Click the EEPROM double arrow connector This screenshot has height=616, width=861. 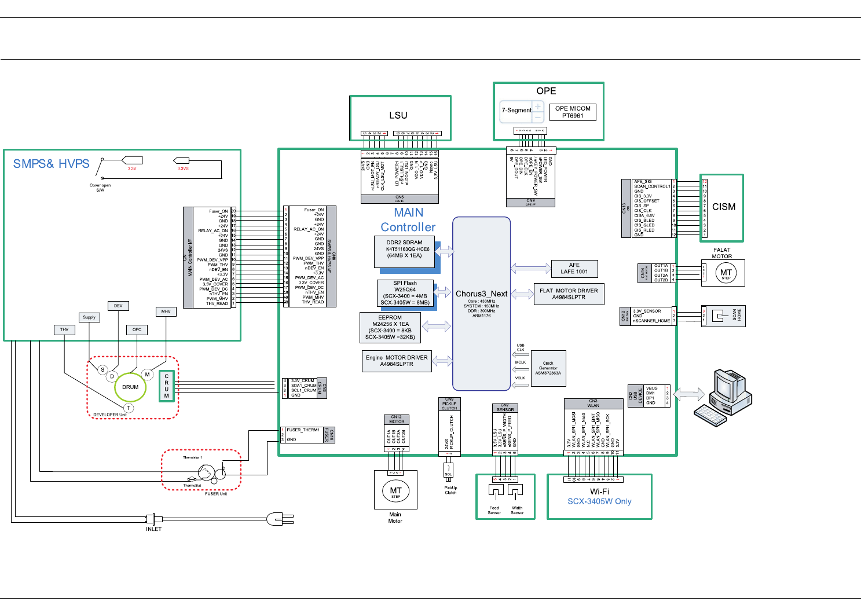(x=437, y=327)
